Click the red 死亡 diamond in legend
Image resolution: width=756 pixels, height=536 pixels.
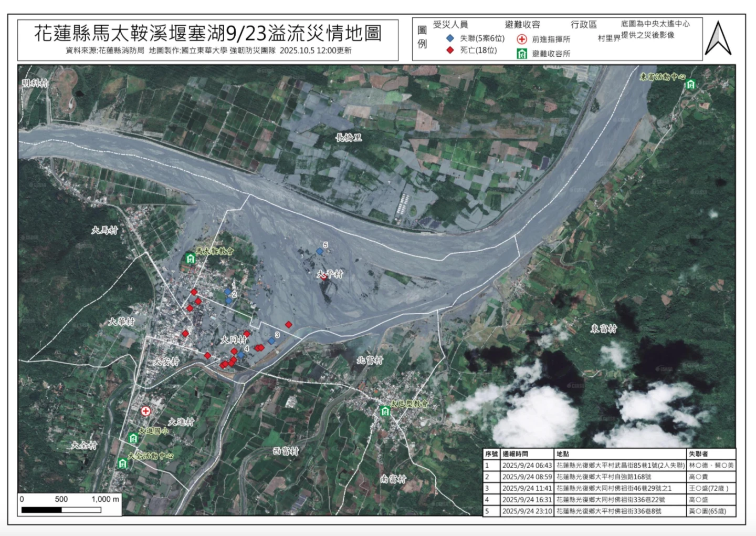450,50
